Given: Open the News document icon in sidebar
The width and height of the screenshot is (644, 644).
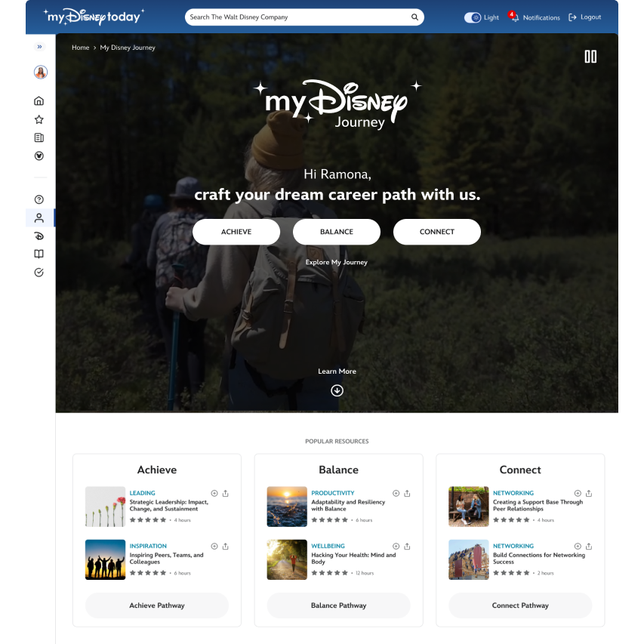Looking at the screenshot, I should tap(39, 137).
